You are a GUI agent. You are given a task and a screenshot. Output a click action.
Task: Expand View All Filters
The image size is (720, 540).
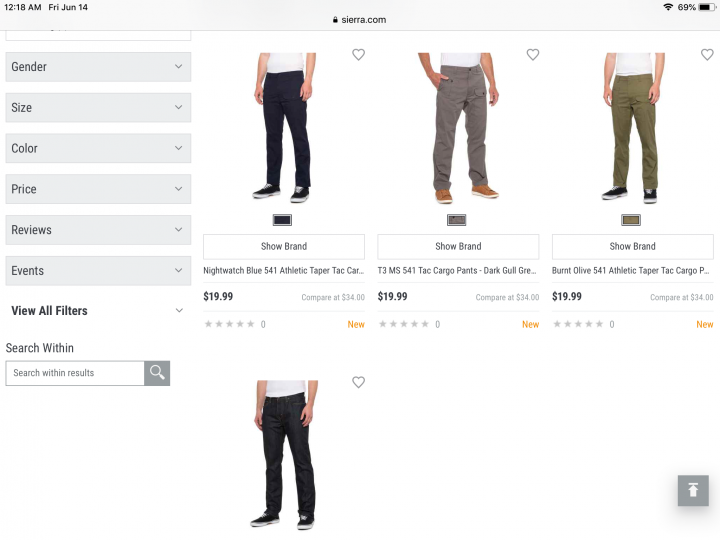pos(98,311)
